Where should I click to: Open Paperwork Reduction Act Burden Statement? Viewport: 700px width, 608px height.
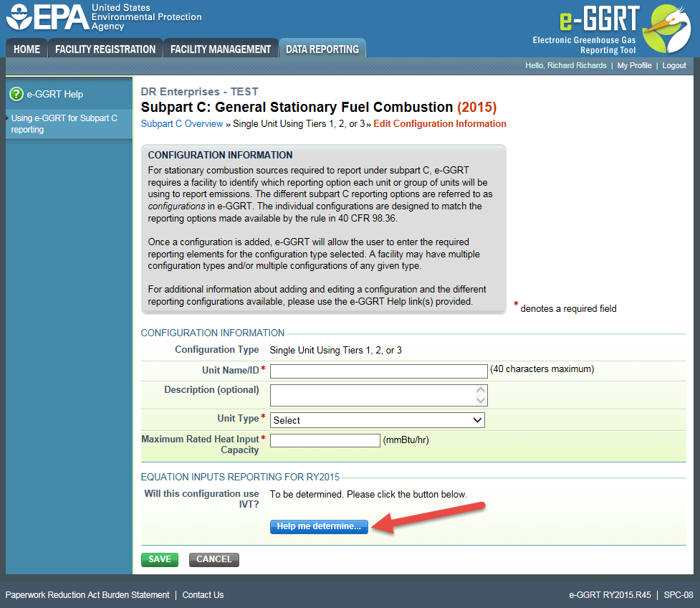point(87,595)
